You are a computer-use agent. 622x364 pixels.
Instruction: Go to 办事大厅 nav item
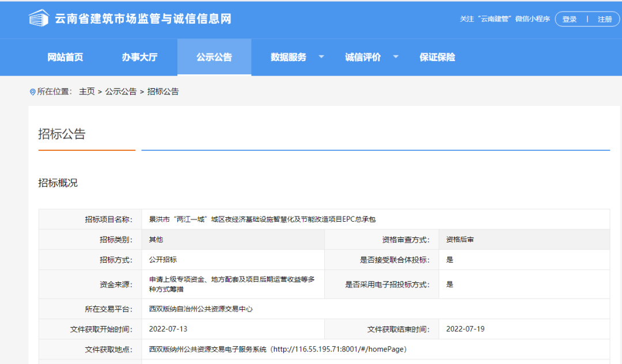tap(139, 57)
